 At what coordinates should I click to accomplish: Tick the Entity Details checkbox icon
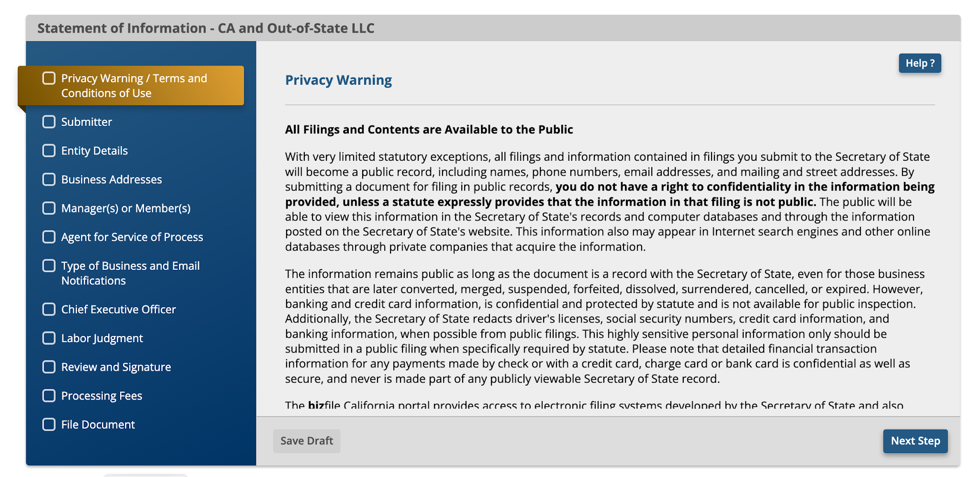click(x=49, y=151)
